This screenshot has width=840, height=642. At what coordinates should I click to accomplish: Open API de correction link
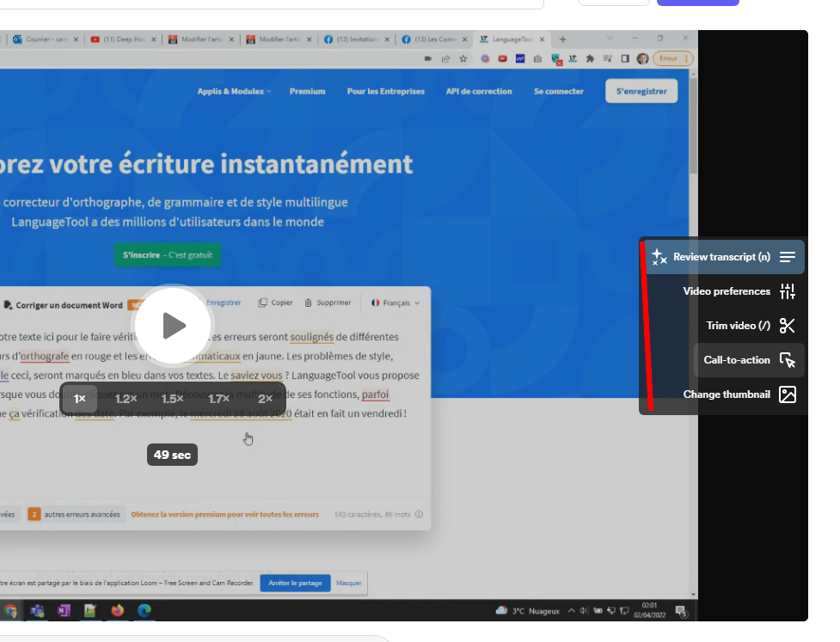pos(479,91)
